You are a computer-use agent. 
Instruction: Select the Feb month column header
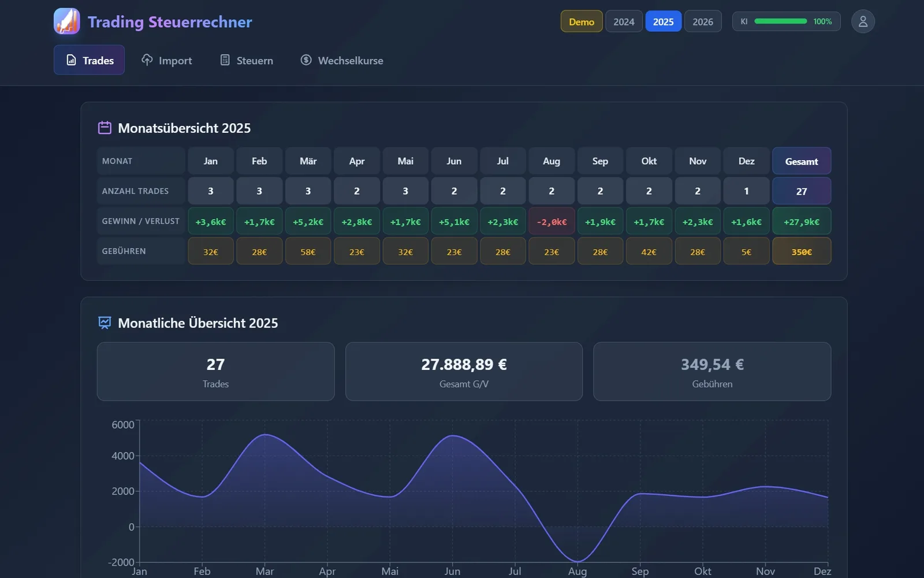click(x=259, y=161)
